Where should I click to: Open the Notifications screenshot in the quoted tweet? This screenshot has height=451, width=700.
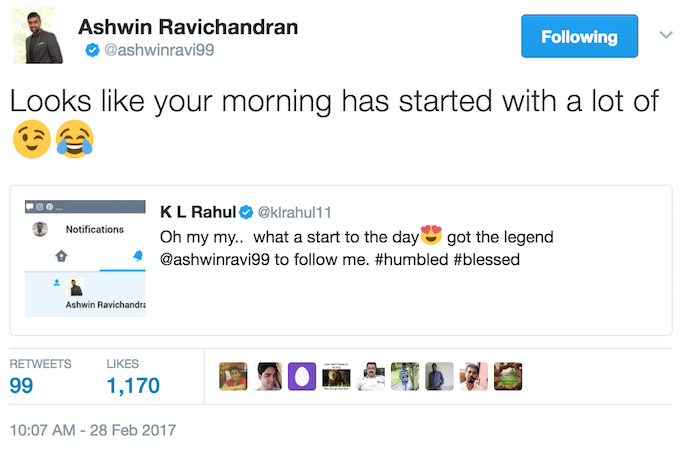(86, 259)
